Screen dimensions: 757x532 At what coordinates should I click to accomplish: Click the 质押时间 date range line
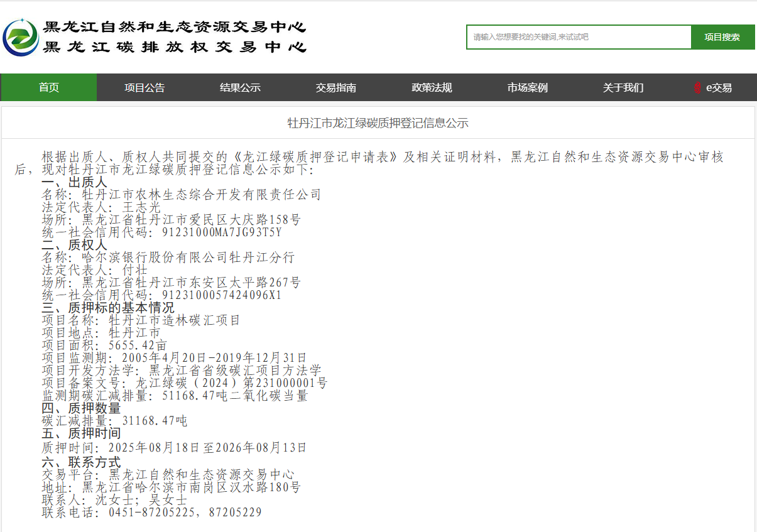point(174,448)
